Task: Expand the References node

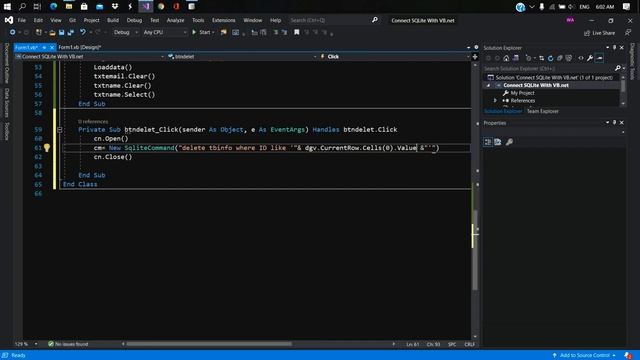Action: 495,100
